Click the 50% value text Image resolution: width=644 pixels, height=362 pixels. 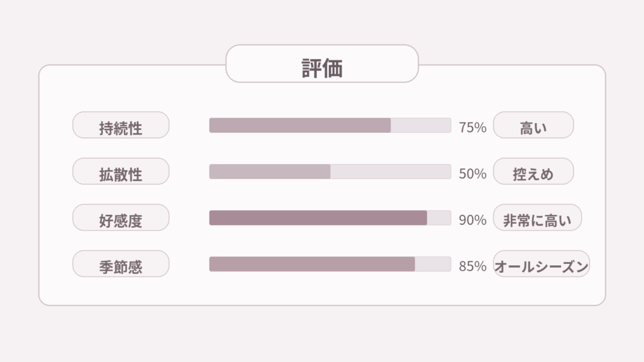click(x=472, y=174)
